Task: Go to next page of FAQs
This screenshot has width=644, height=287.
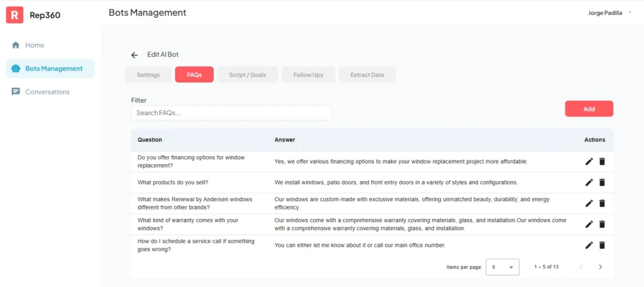Action: pos(601,267)
